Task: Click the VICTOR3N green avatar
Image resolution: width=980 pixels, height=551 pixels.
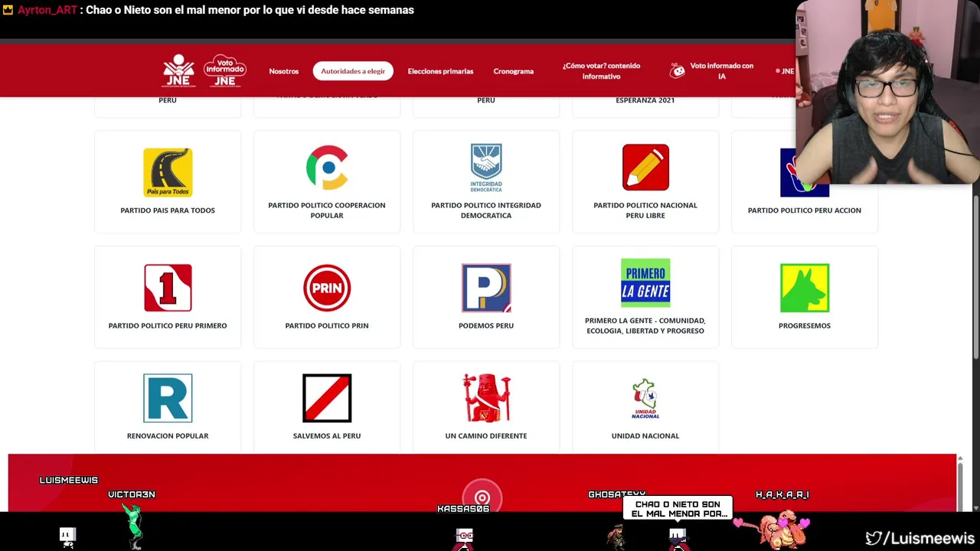Action: (x=135, y=525)
